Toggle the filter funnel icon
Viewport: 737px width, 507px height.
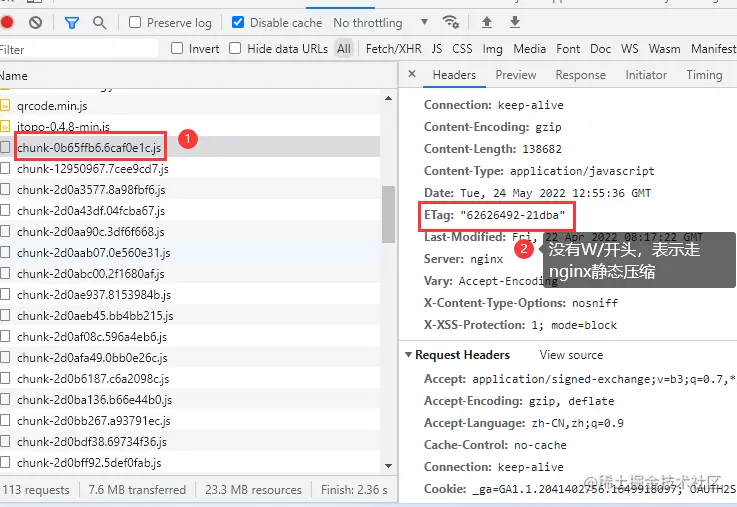(x=72, y=22)
